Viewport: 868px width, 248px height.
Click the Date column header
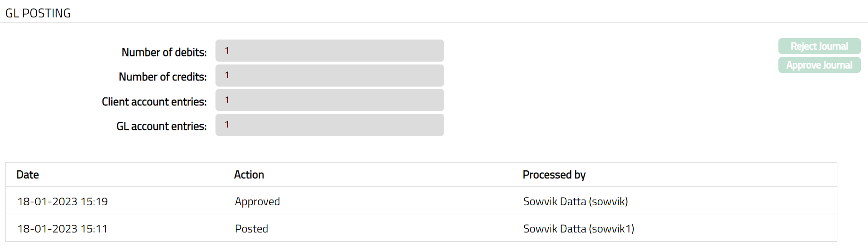pyautogui.click(x=28, y=175)
